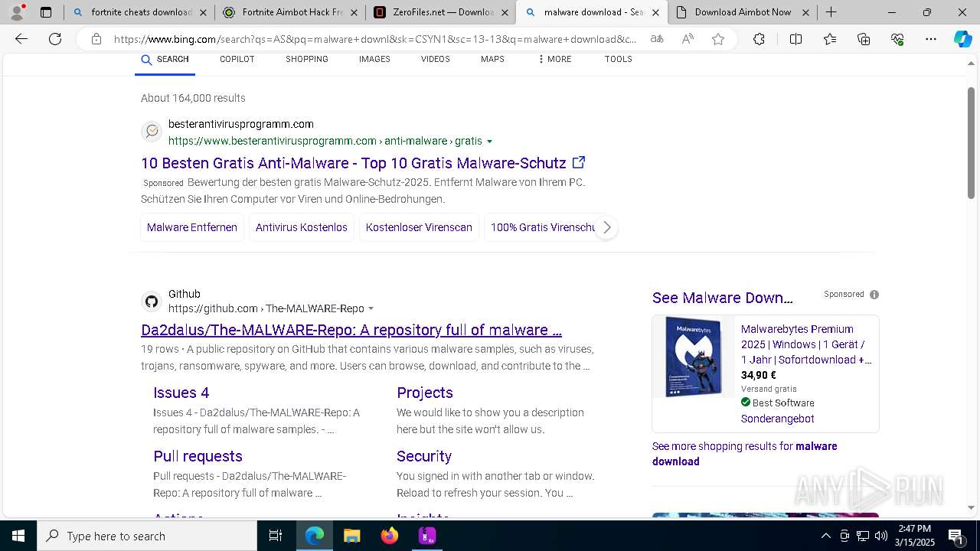Click the Malwarebytes product box thumbnail
This screenshot has width=980, height=551.
tap(694, 357)
